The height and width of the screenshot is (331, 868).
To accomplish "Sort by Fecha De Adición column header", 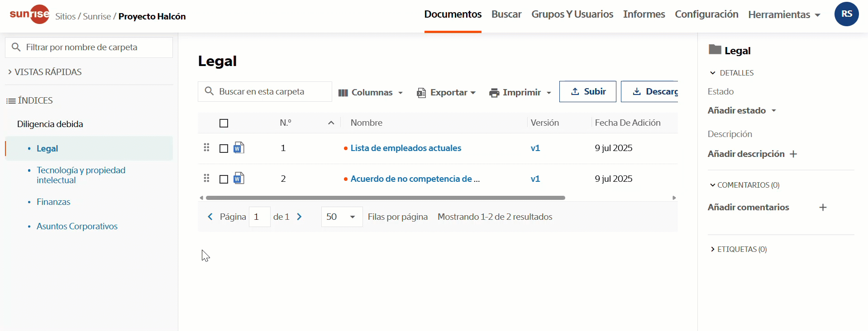I will [x=627, y=123].
